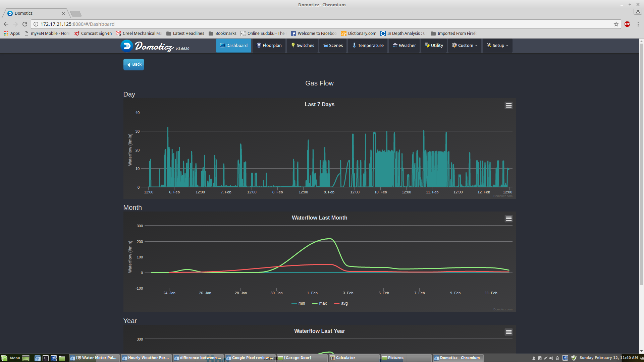Toggle the avg series in chart legend
Screen dimensions: 644x362
(341, 303)
